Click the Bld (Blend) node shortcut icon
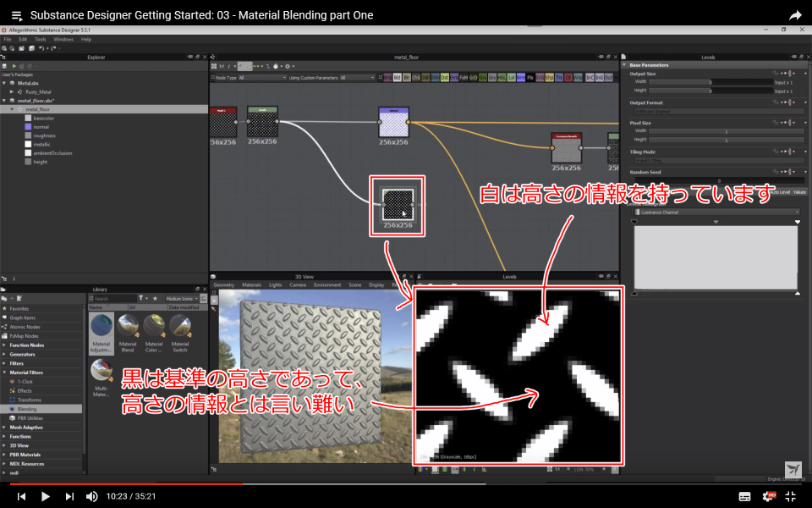This screenshot has height=508, width=812. (398, 78)
